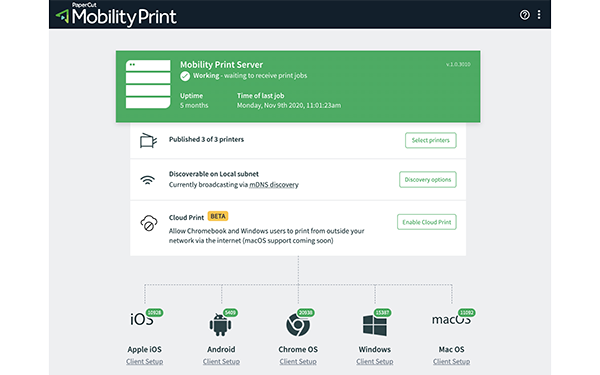Open Client Setup for Android
The height and width of the screenshot is (375, 600).
pyautogui.click(x=221, y=361)
